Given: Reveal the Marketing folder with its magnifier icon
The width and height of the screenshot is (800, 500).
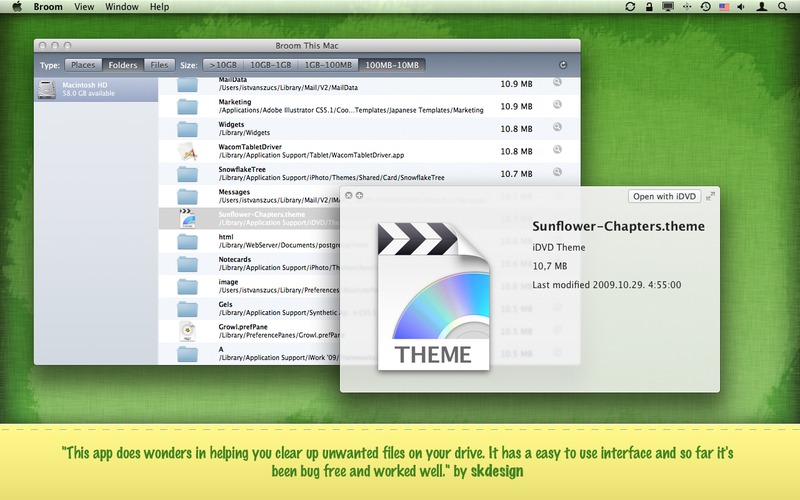Looking at the screenshot, I should point(558,105).
